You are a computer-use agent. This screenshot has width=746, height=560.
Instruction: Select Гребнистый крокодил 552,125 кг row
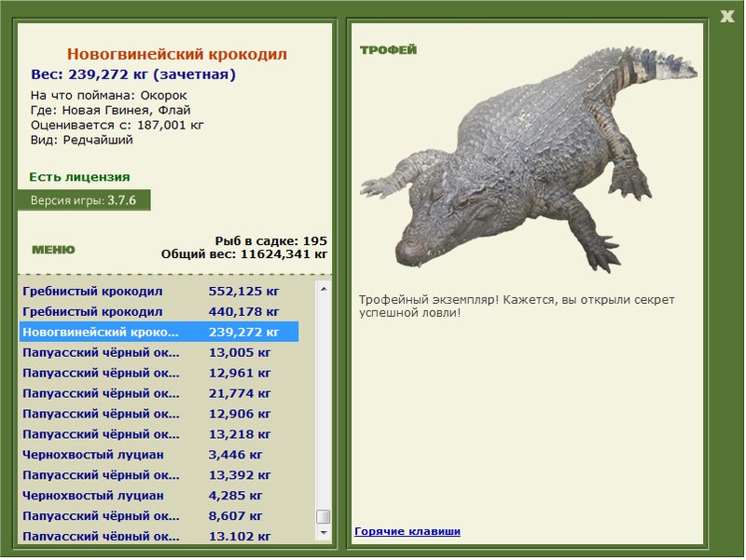pyautogui.click(x=159, y=291)
